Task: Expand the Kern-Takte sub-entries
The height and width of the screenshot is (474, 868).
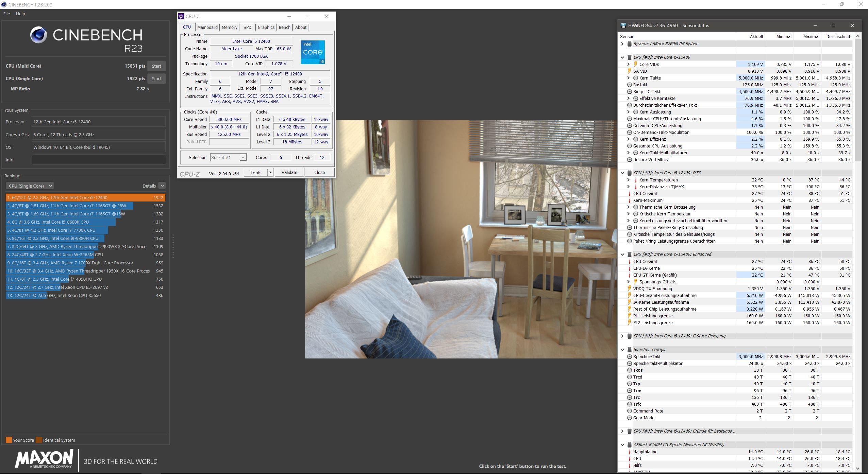Action: point(628,78)
